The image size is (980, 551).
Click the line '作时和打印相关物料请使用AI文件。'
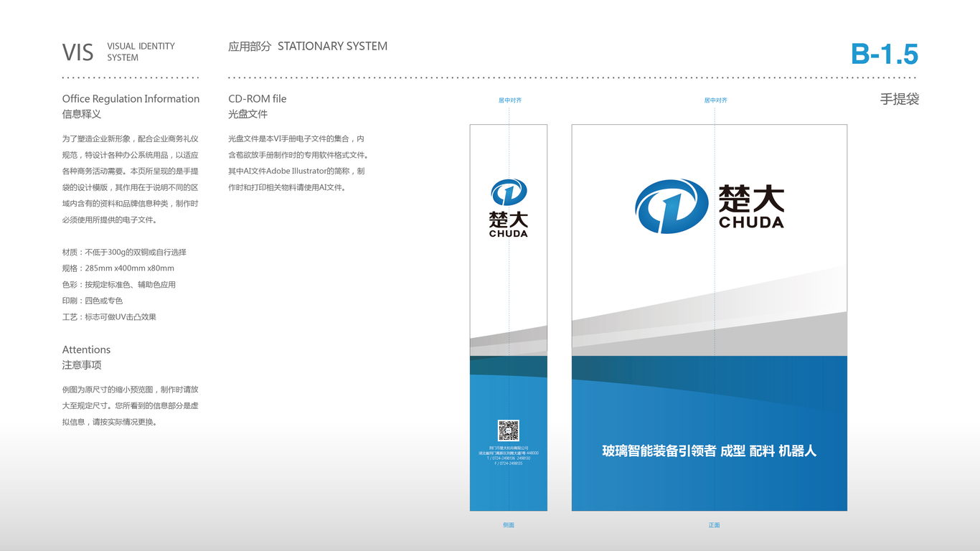pyautogui.click(x=287, y=188)
